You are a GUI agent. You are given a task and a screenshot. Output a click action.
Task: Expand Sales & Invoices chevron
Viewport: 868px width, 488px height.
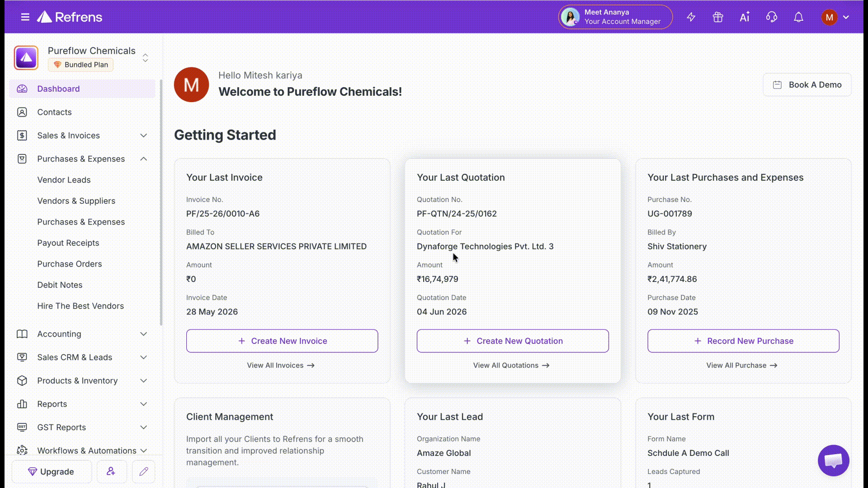coord(144,136)
